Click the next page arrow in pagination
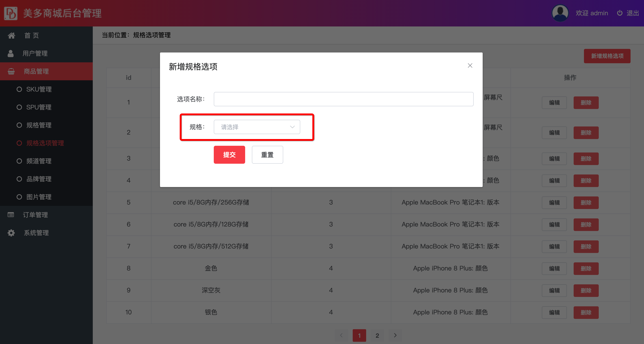 click(395, 335)
